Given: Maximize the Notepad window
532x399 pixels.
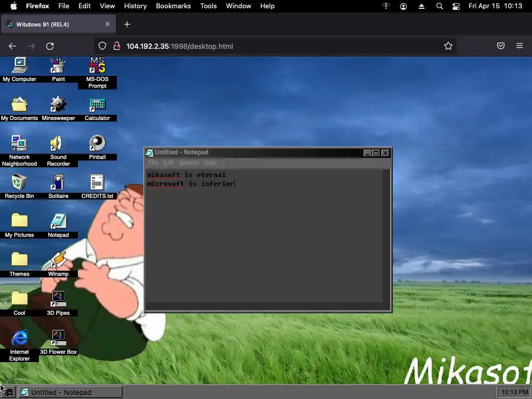Looking at the screenshot, I should coord(376,153).
